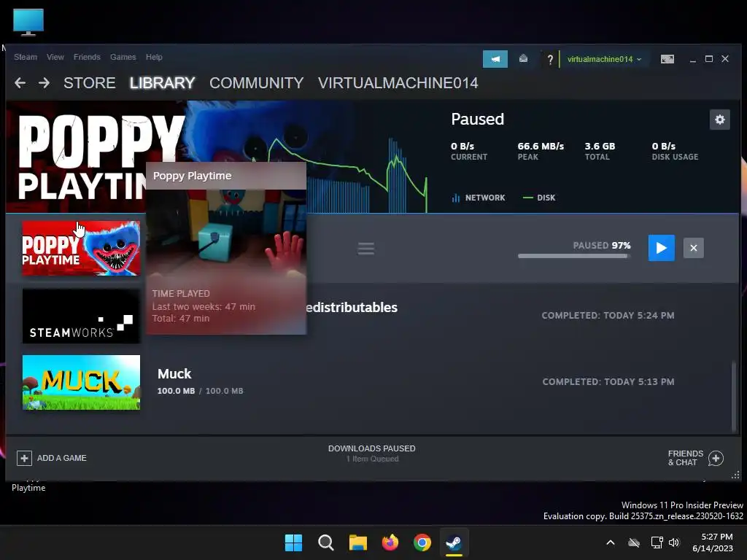
Task: Click the NETWORK graph legend icon
Action: pyautogui.click(x=455, y=198)
